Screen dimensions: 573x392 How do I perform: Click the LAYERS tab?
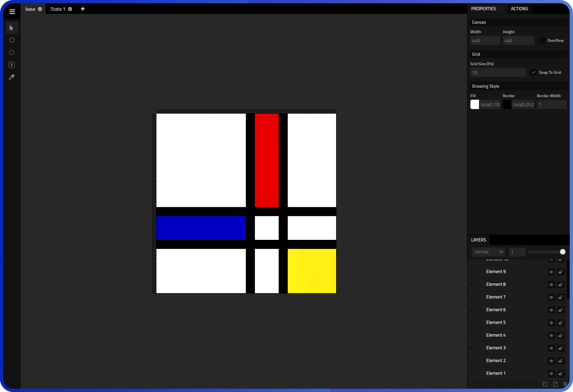pos(479,240)
